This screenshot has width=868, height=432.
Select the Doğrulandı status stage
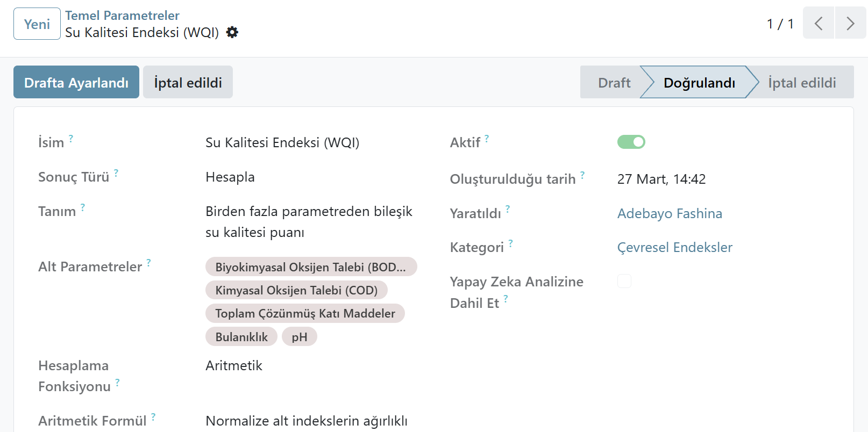click(x=699, y=82)
